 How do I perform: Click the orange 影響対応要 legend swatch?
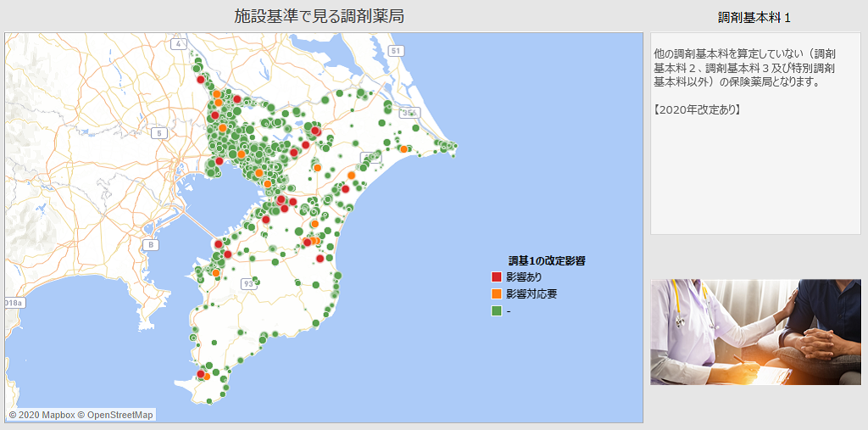[x=497, y=294]
